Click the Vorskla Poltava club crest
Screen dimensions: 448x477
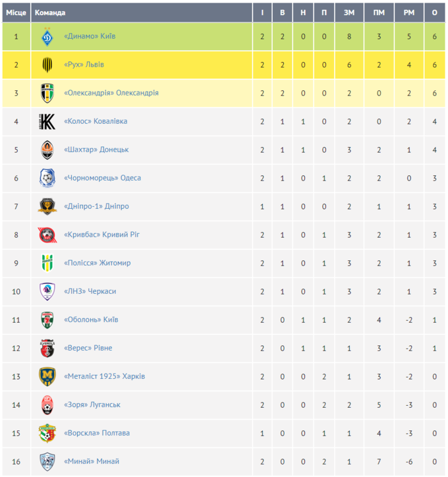click(47, 434)
